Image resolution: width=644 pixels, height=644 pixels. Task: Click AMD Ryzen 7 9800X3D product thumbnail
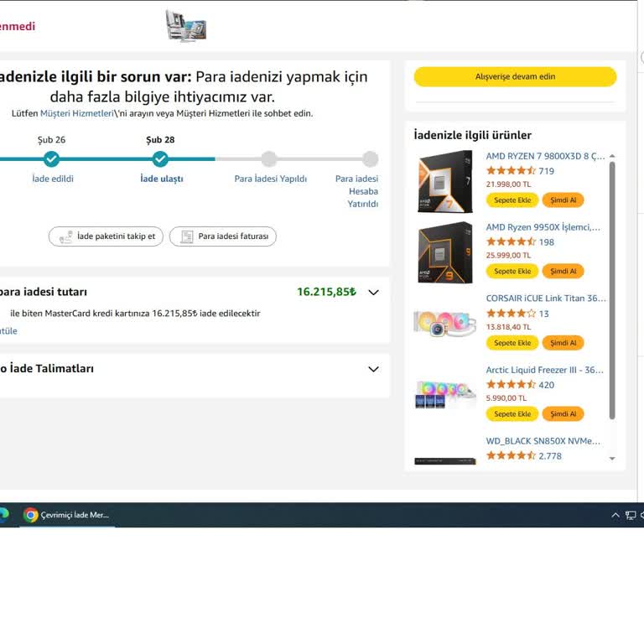point(445,181)
